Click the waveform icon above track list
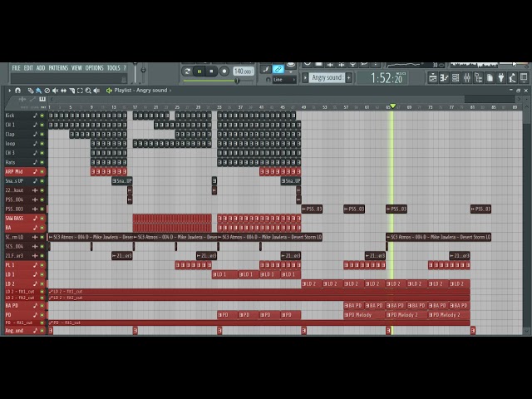The width and height of the screenshot is (532, 399). point(22,99)
